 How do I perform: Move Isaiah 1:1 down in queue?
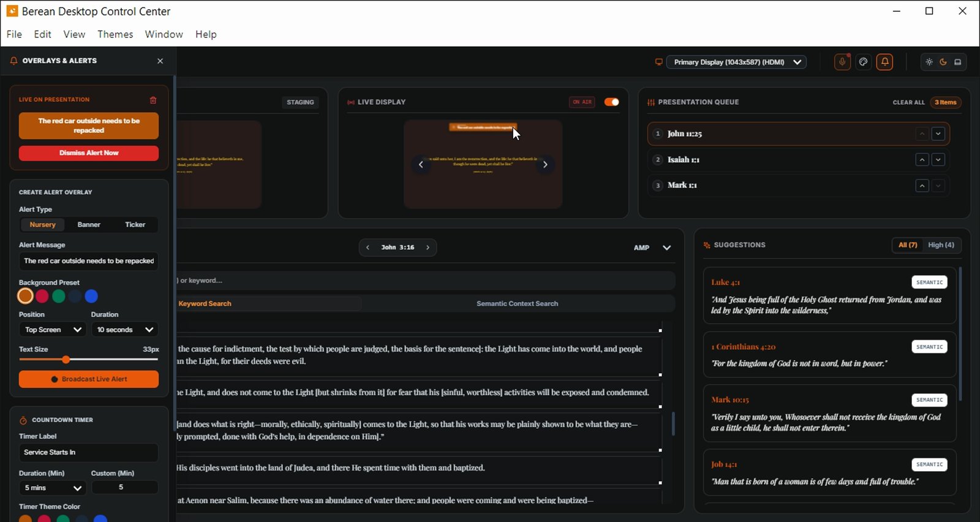(938, 160)
